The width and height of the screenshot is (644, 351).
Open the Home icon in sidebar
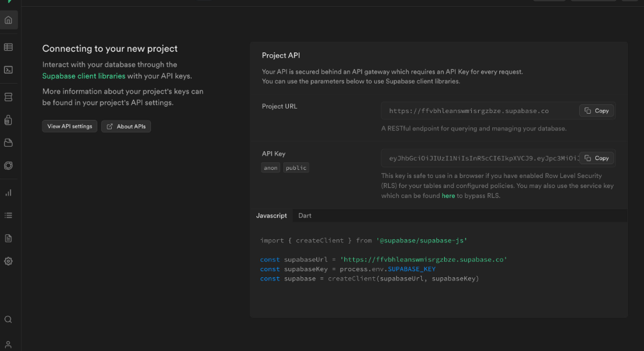(8, 20)
